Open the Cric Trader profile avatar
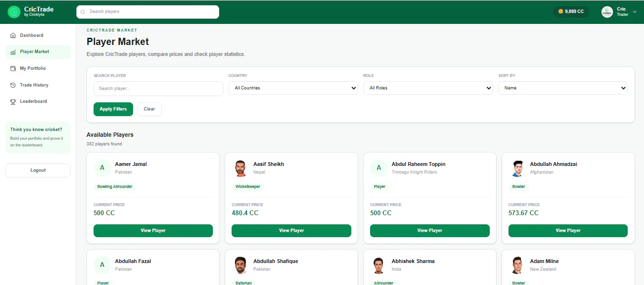Viewport: 644px width, 285px height. click(607, 12)
